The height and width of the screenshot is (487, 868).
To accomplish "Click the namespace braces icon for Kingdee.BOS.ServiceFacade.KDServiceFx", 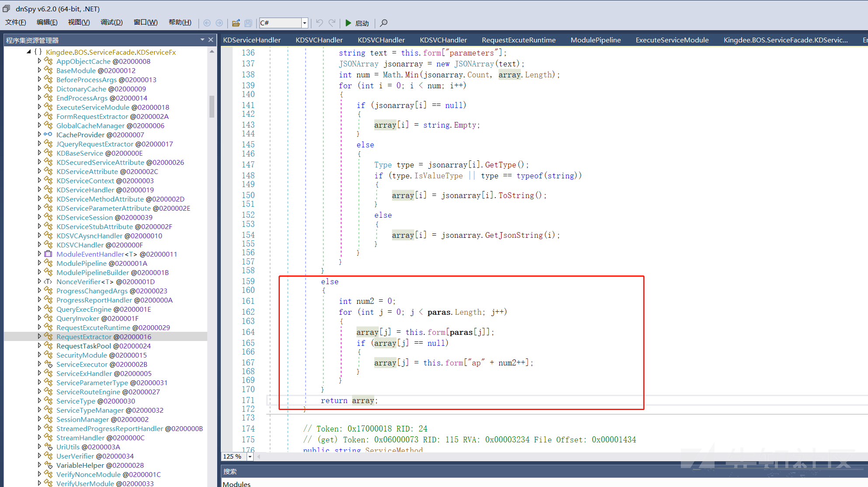I will [x=38, y=52].
